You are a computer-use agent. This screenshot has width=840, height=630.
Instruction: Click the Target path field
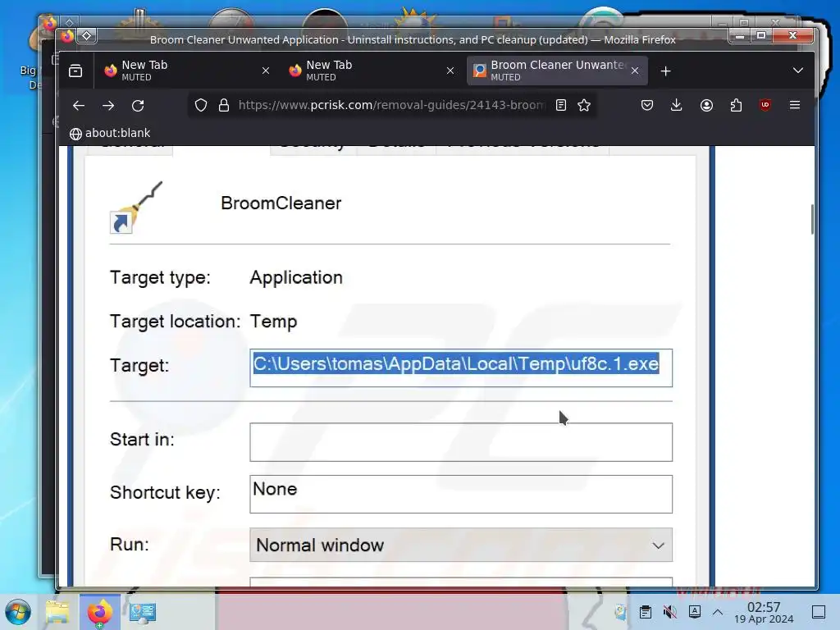coord(461,368)
